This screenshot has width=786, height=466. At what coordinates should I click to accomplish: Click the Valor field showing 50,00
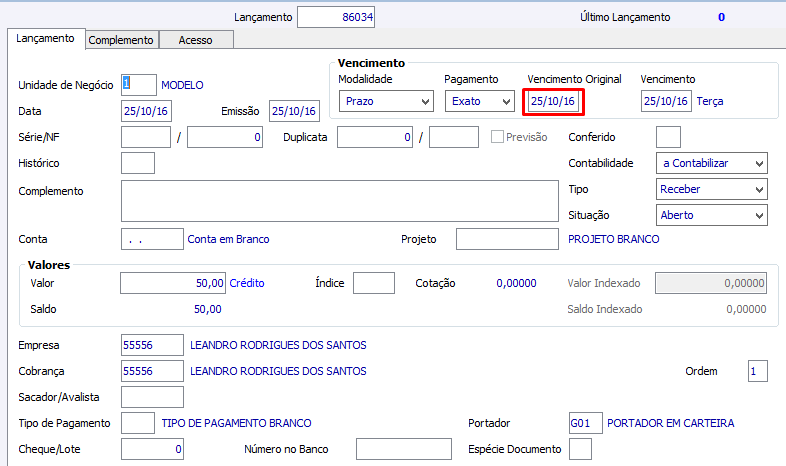pos(173,283)
